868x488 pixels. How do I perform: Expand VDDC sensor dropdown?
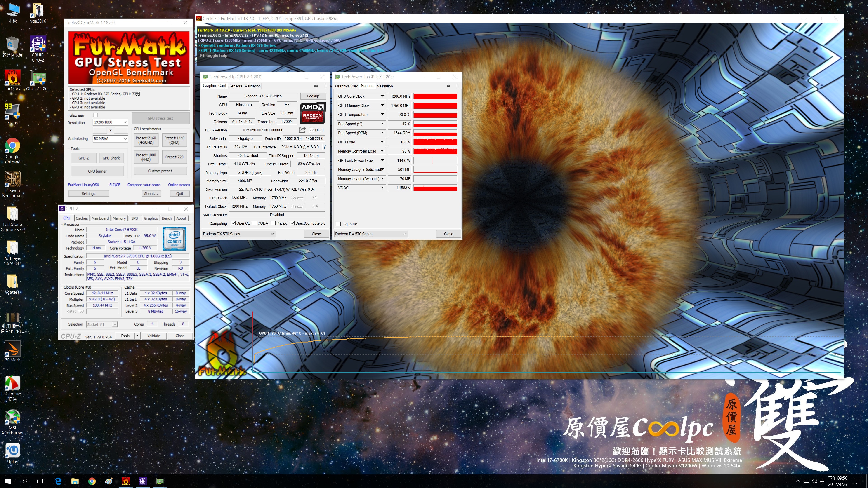point(382,188)
